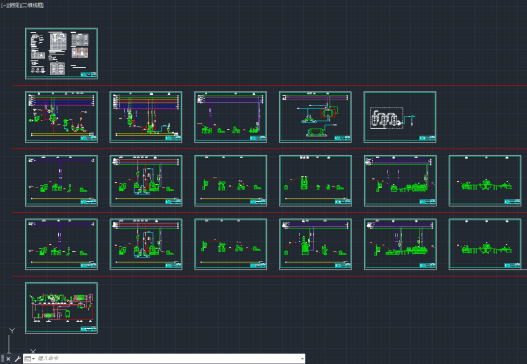Select the first sheet of the second row
This screenshot has width=527, height=364.
(62, 117)
